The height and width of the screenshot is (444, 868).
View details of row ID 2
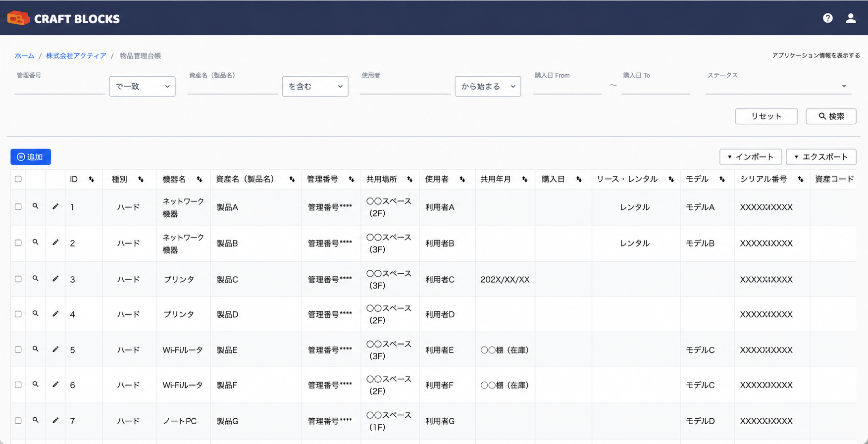click(36, 242)
